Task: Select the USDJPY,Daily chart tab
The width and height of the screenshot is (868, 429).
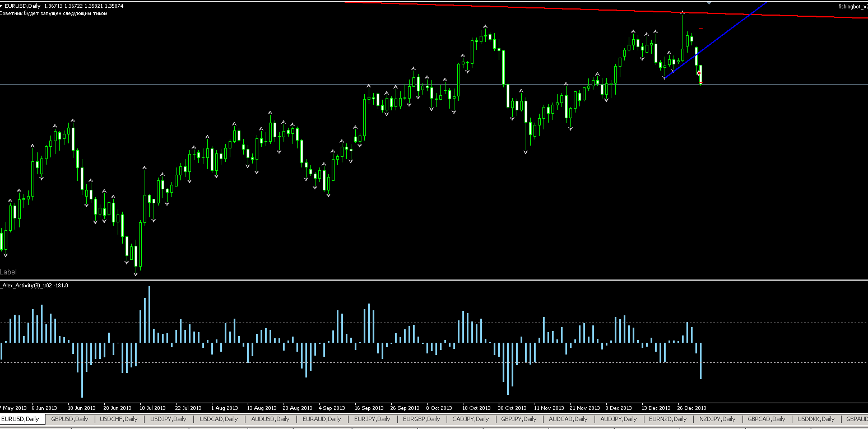Action: click(168, 419)
